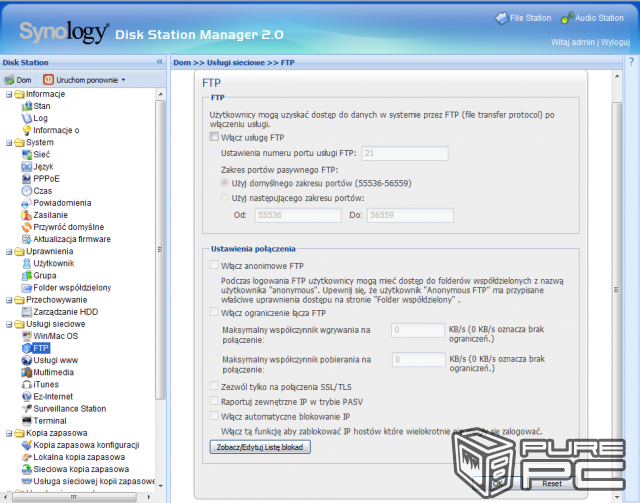This screenshot has width=640, height=503.
Task: Click the Wyloguj logout link
Action: pyautogui.click(x=615, y=42)
